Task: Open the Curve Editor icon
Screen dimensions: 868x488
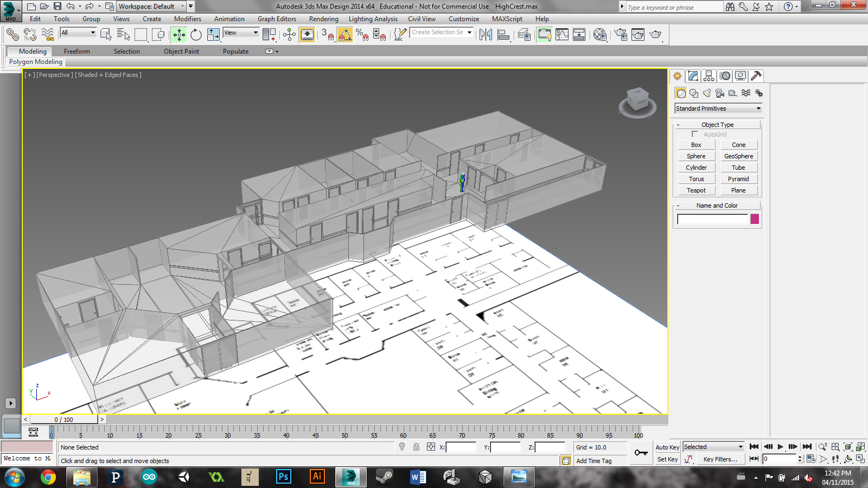Action: (562, 35)
